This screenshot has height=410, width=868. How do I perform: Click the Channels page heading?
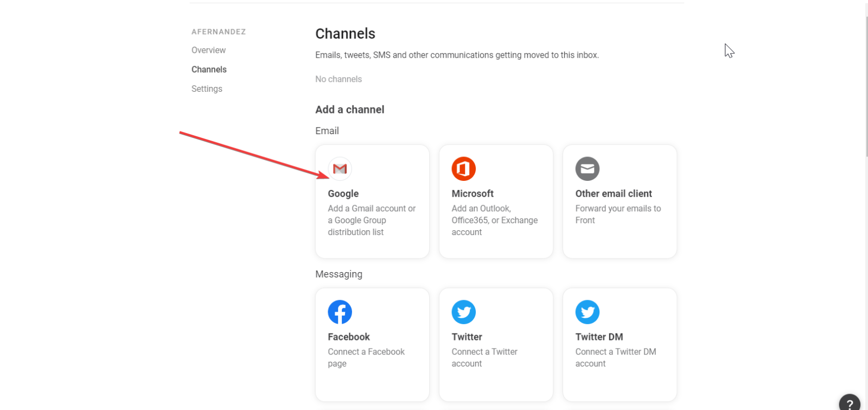pos(346,34)
